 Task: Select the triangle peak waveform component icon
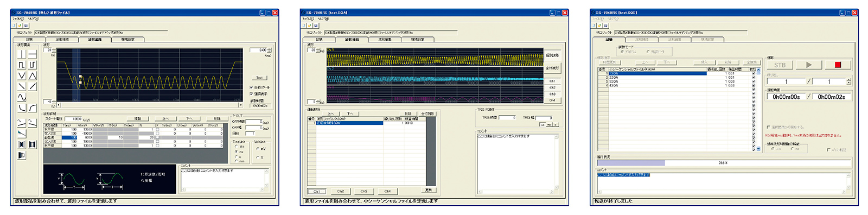(x=32, y=75)
